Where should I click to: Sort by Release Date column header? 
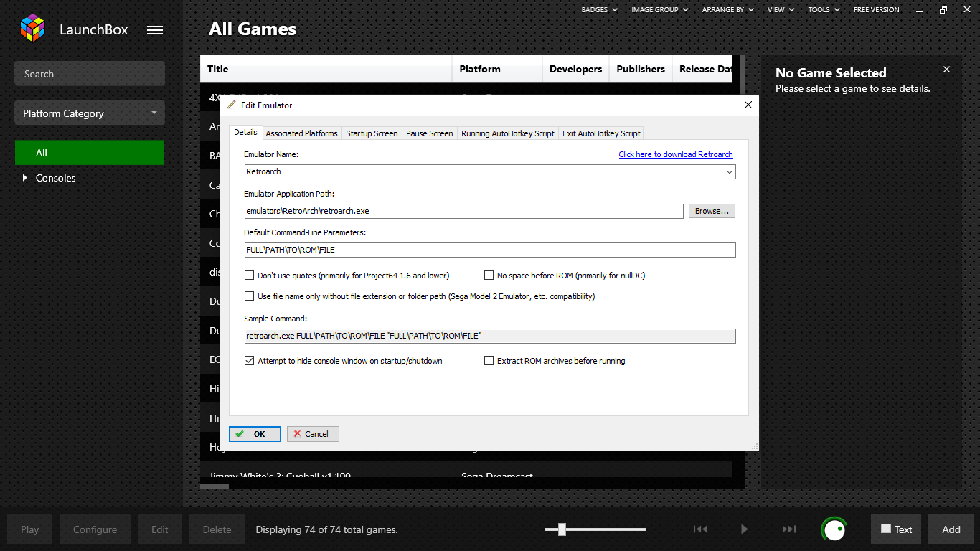(703, 69)
